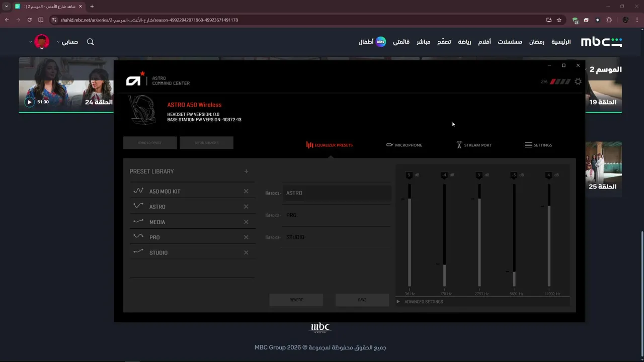644x362 pixels.
Task: Click the user profile avatar on Shahid
Action: (42, 42)
